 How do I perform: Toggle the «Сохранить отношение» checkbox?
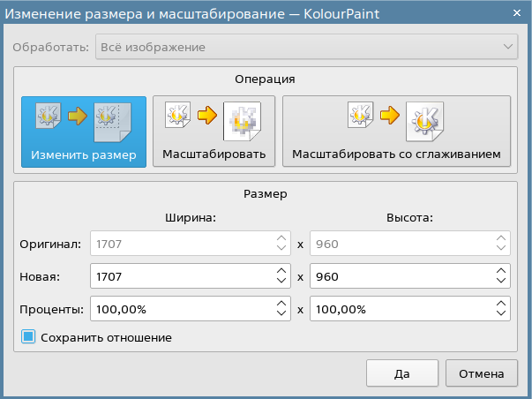28,337
